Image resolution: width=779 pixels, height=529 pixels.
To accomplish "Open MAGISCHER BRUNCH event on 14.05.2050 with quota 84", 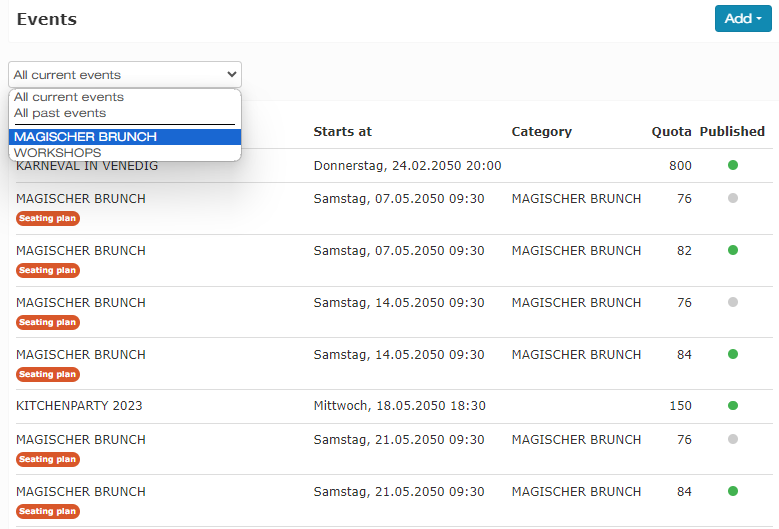I will [80, 355].
